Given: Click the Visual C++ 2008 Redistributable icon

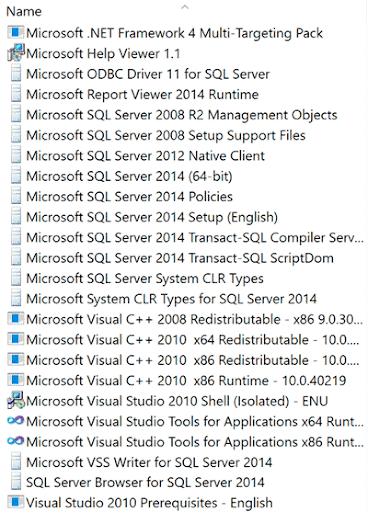Looking at the screenshot, I should click(x=15, y=319).
